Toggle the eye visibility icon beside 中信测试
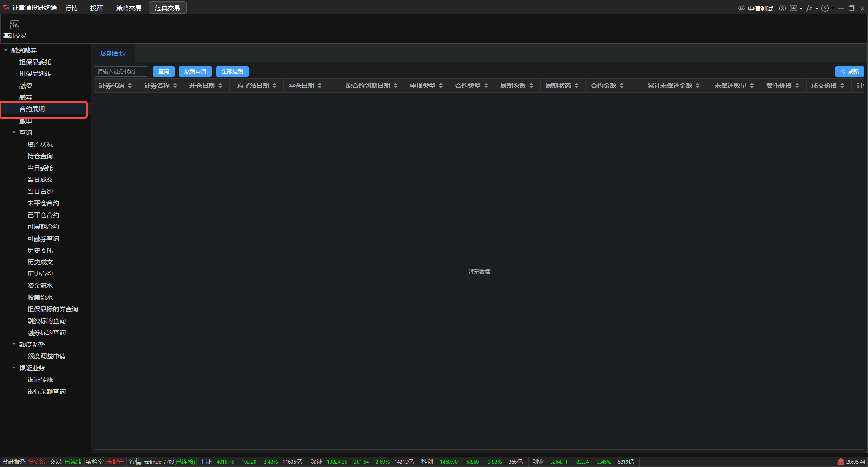The image size is (868, 467). [x=741, y=8]
